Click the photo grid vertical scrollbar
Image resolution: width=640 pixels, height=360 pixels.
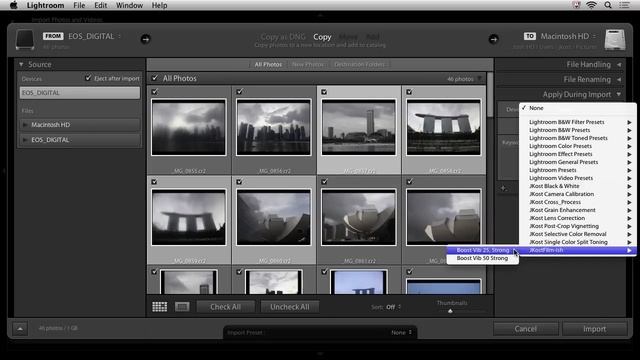point(490,95)
